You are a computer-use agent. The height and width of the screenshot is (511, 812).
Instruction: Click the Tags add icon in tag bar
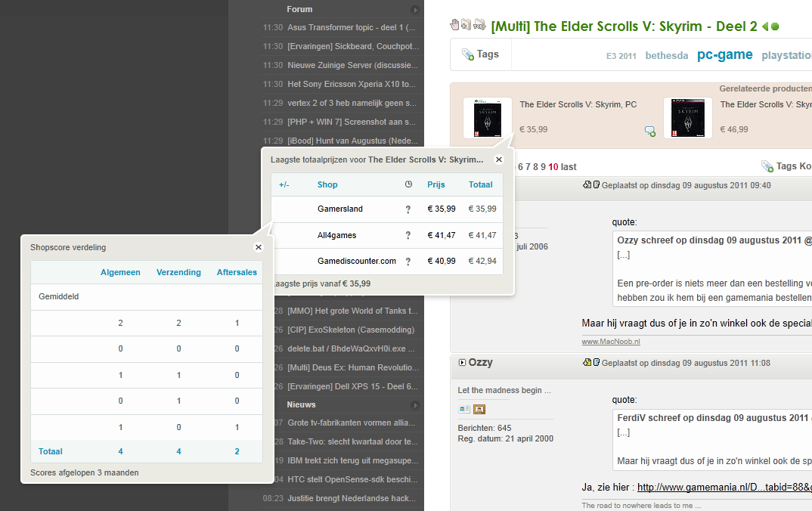(468, 54)
